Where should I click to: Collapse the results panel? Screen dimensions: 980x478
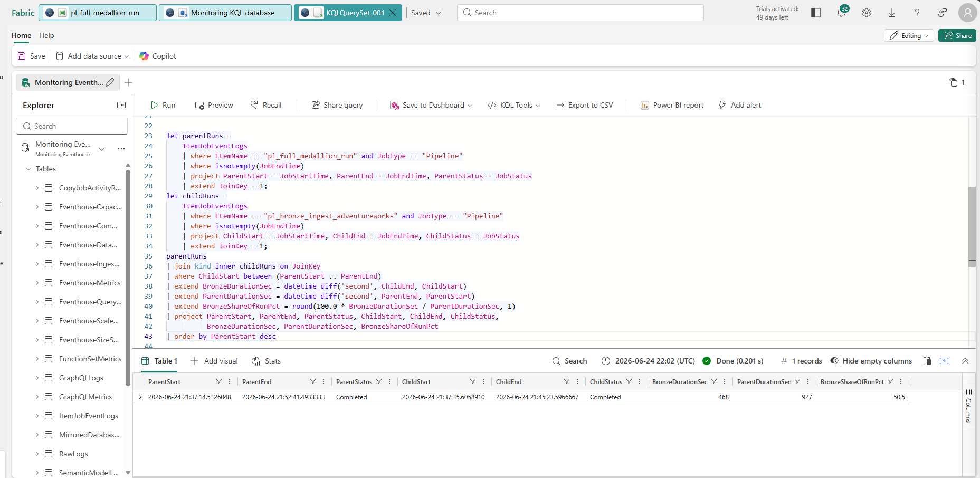[965, 361]
